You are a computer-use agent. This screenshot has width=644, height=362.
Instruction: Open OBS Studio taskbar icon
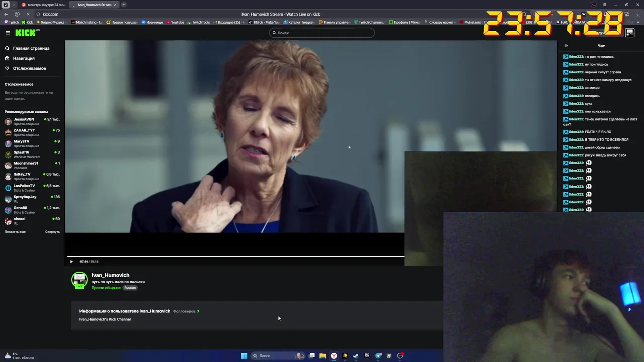point(400,356)
